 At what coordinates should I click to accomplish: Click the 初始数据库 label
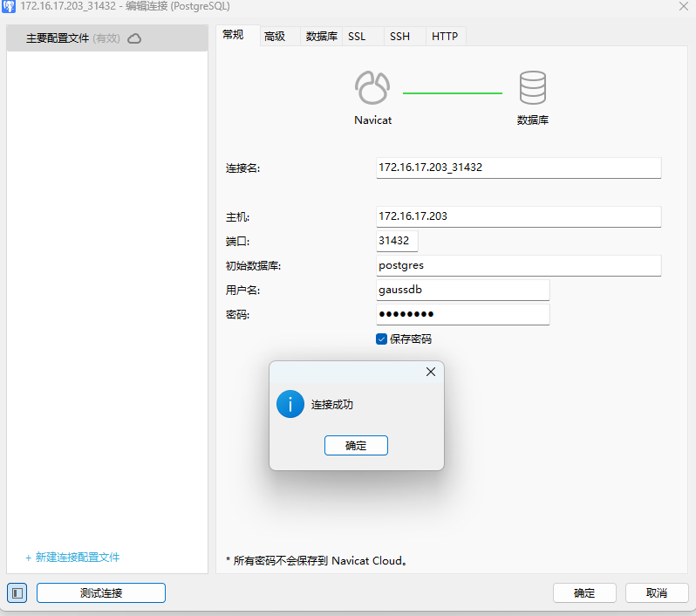pos(253,266)
